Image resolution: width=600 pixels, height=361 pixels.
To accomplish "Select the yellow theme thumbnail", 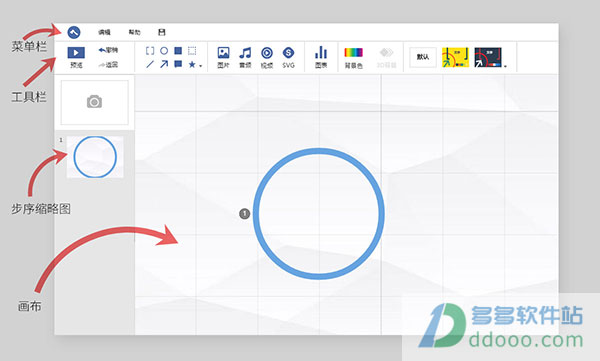I will pyautogui.click(x=455, y=57).
